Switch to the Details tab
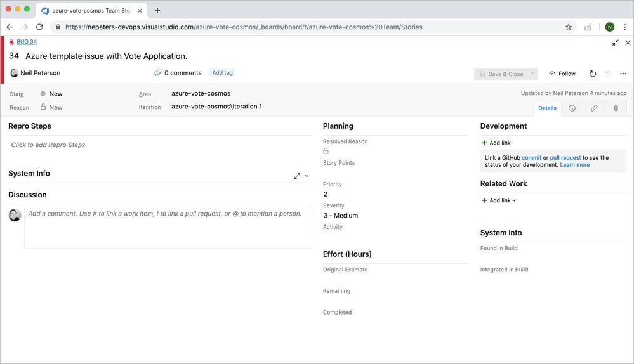 547,108
